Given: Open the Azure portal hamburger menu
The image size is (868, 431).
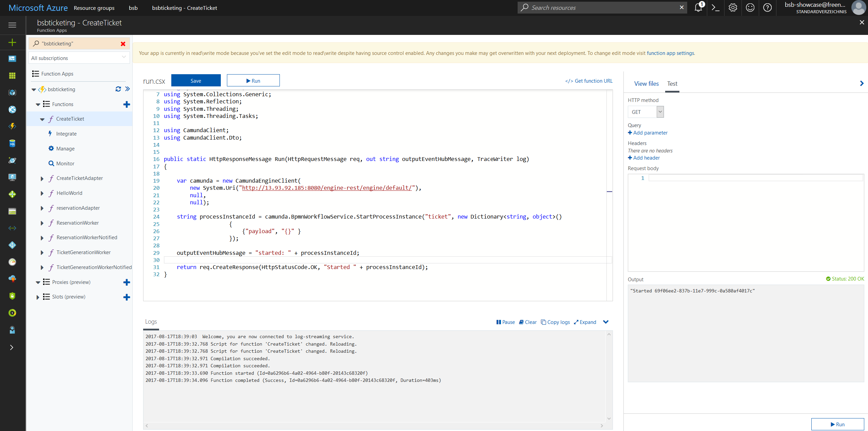Looking at the screenshot, I should 12,25.
